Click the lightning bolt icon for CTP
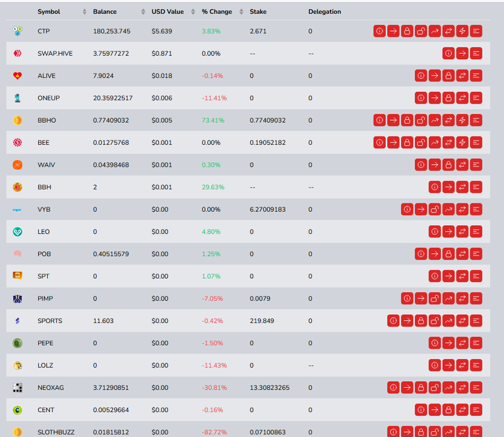504x437 pixels. 462,31
